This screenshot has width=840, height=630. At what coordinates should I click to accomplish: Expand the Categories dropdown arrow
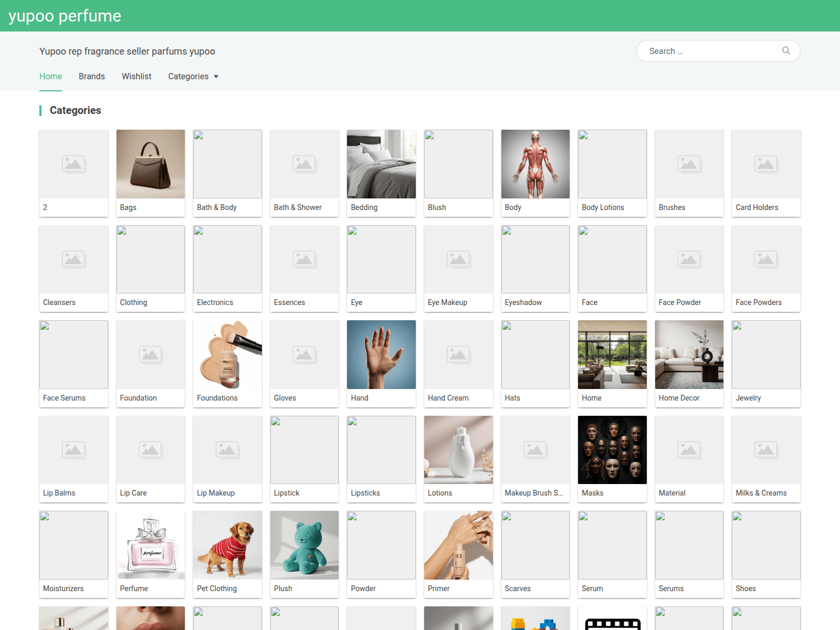point(216,77)
